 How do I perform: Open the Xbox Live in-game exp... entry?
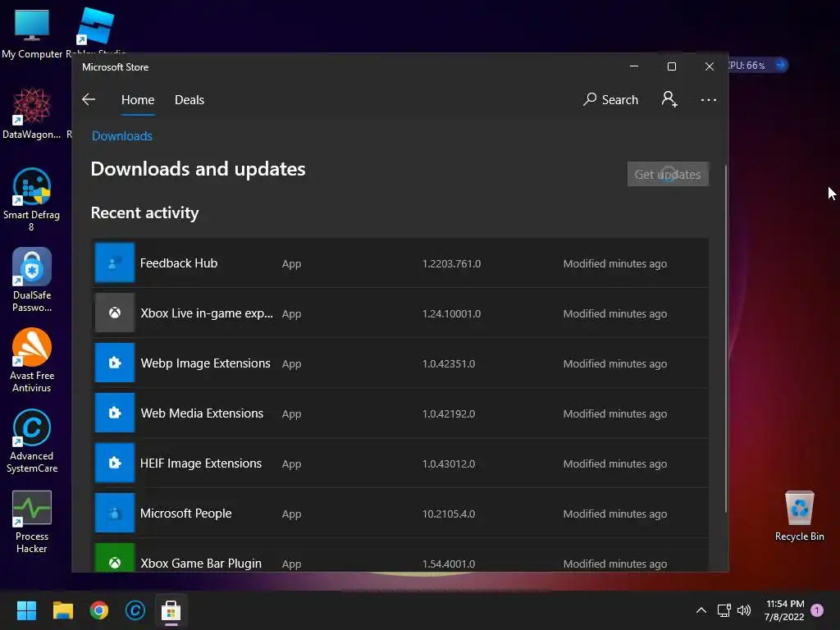click(x=207, y=313)
